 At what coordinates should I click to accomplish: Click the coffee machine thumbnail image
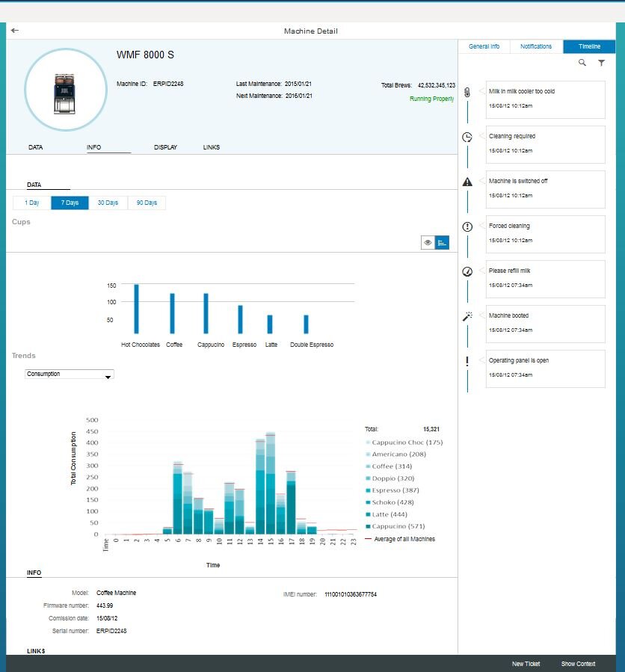pos(65,94)
